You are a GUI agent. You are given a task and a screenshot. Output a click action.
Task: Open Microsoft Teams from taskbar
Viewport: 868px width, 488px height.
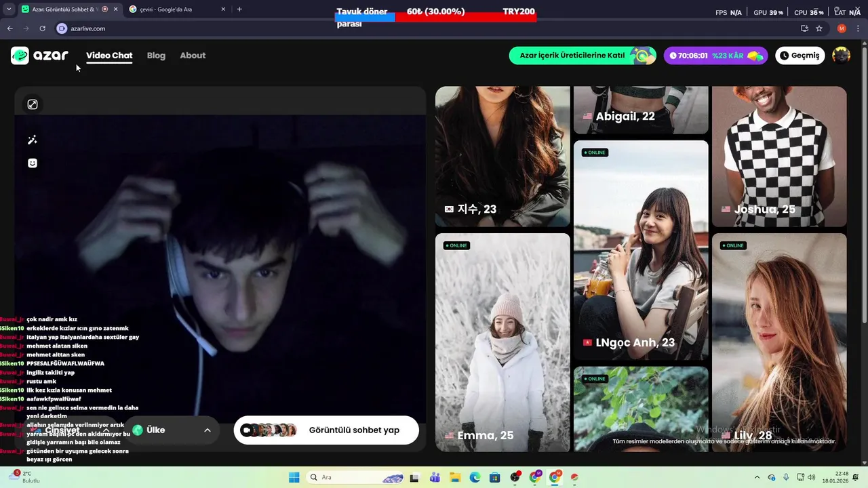tap(435, 478)
